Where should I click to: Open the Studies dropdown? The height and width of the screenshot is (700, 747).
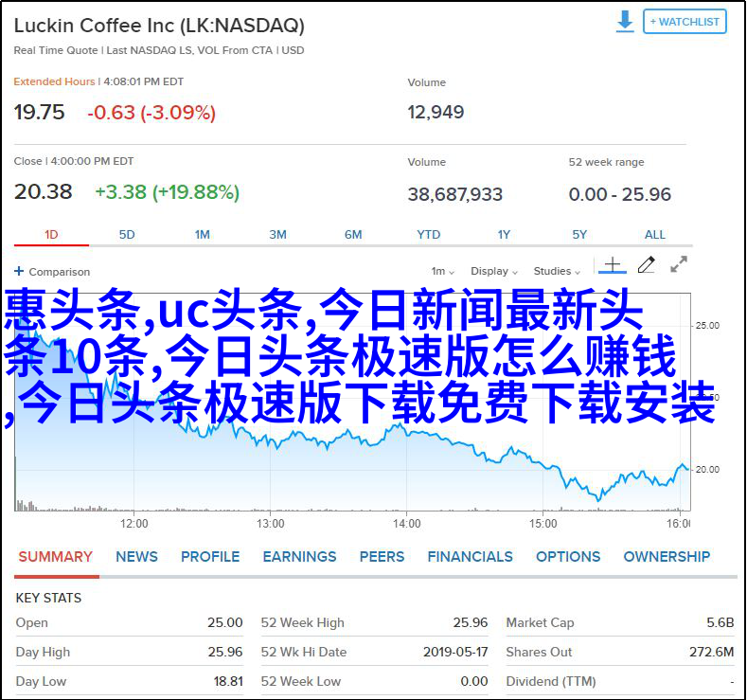tap(557, 271)
